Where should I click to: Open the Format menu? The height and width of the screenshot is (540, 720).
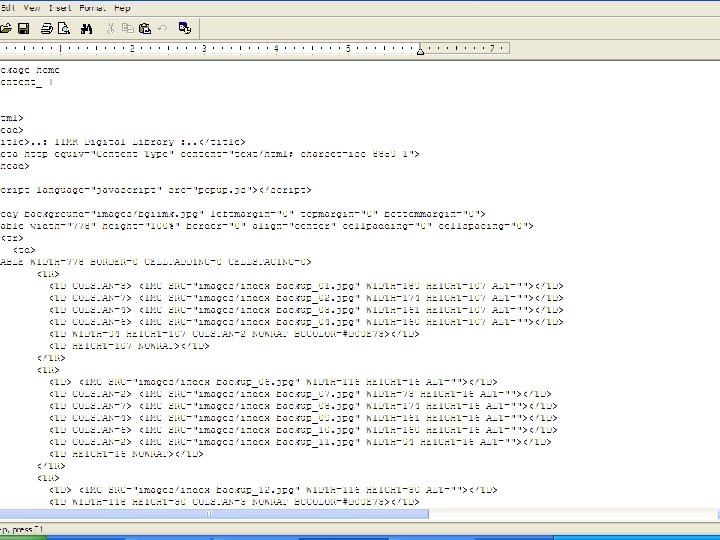92,8
